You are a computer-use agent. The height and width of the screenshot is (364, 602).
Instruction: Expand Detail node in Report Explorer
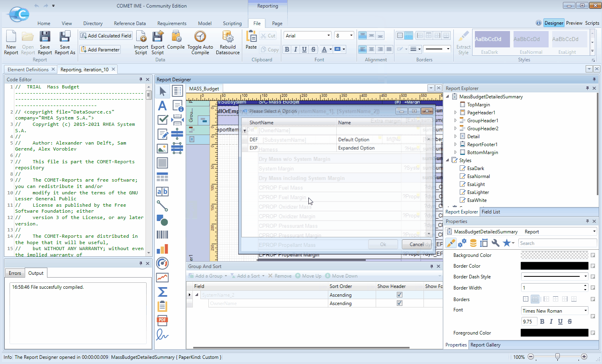click(x=455, y=137)
